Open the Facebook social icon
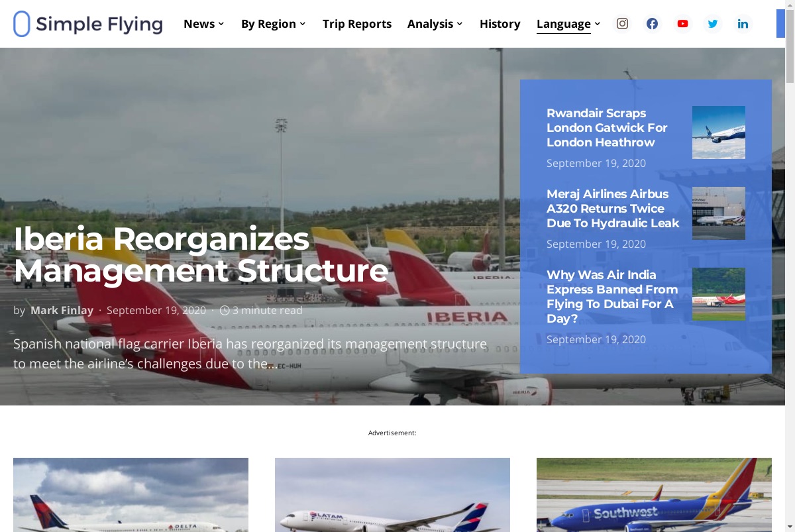Image resolution: width=795 pixels, height=532 pixels. (x=653, y=24)
